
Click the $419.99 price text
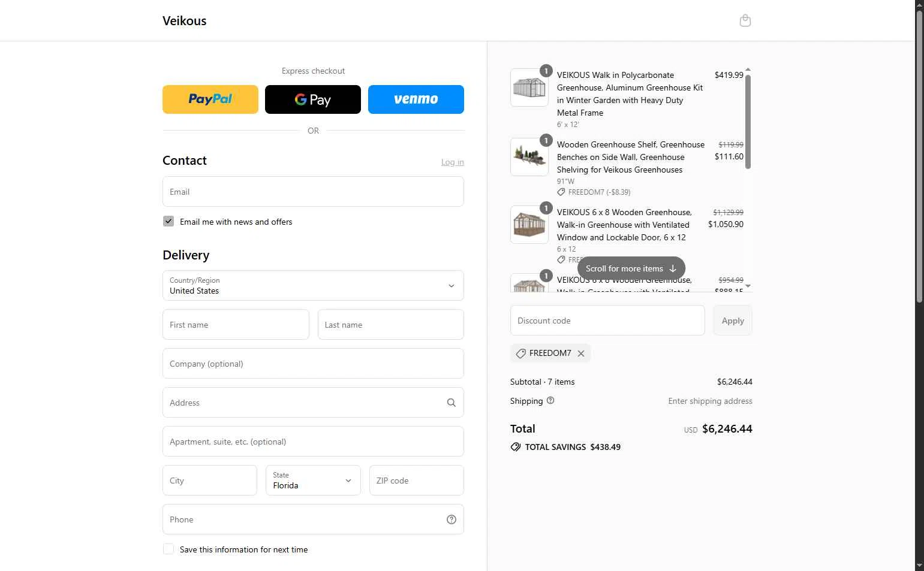(x=729, y=75)
